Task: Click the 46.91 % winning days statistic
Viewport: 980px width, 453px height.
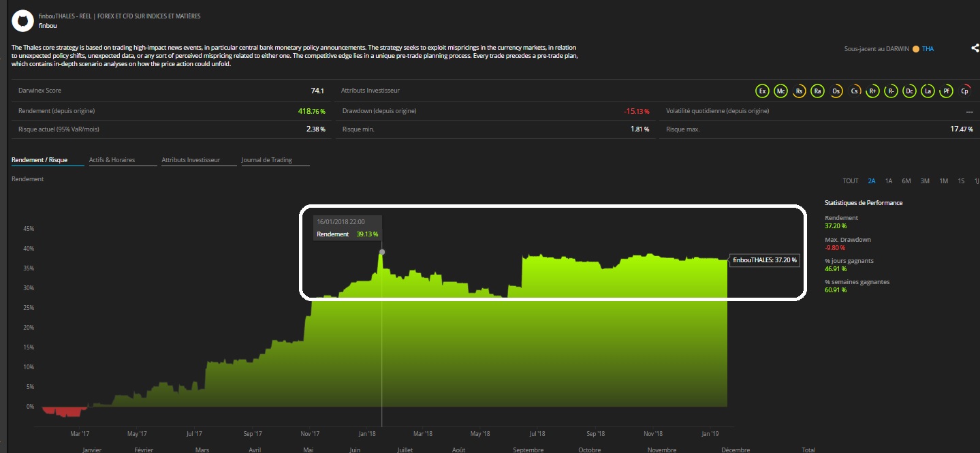Action: pyautogui.click(x=836, y=269)
